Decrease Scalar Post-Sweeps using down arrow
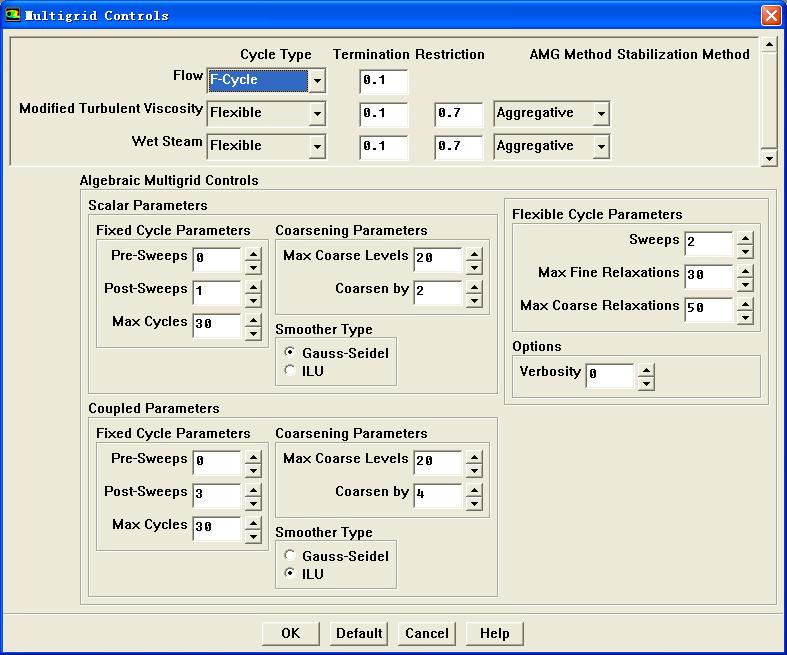The image size is (787, 655). pos(253,300)
